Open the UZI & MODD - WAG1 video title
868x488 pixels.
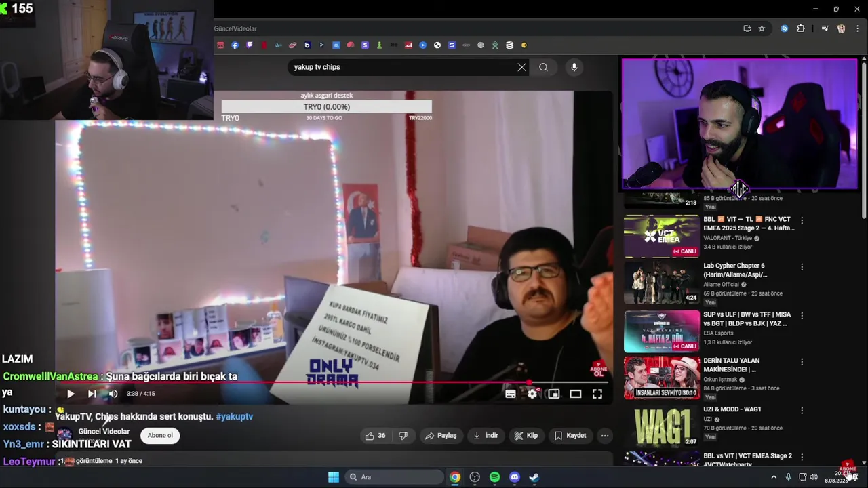[732, 409]
